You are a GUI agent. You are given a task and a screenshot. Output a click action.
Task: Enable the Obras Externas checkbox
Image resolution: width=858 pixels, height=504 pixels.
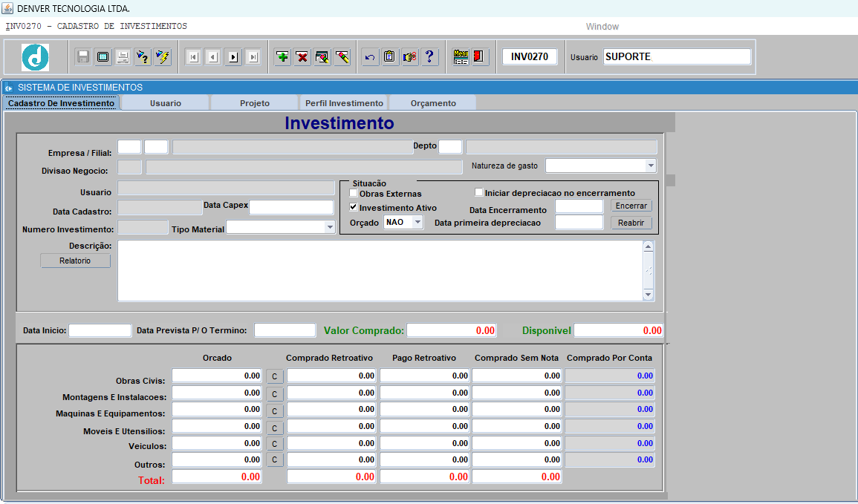point(354,194)
